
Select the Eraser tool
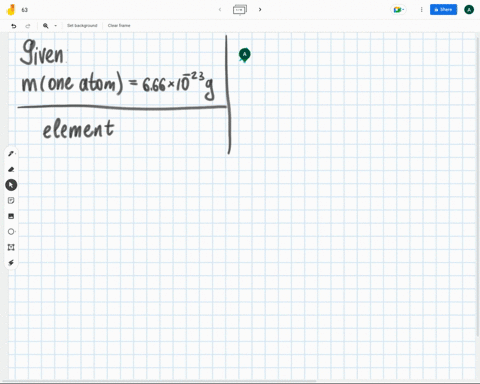11,169
